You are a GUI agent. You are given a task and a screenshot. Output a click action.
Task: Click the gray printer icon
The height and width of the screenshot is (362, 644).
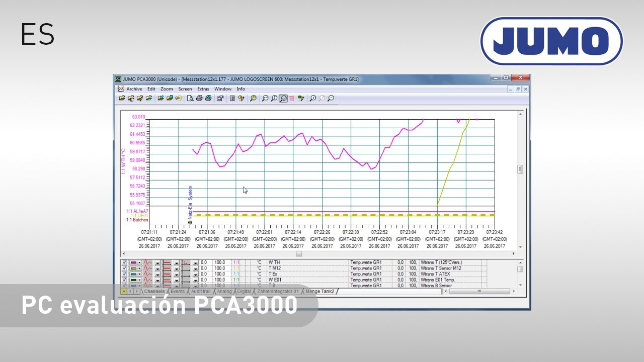pyautogui.click(x=199, y=99)
